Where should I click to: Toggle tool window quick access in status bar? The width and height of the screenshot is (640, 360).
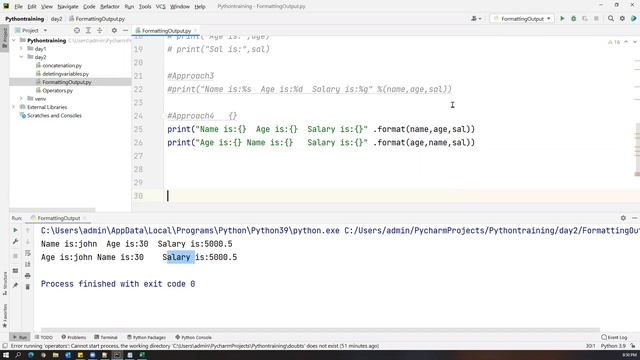click(x=5, y=346)
